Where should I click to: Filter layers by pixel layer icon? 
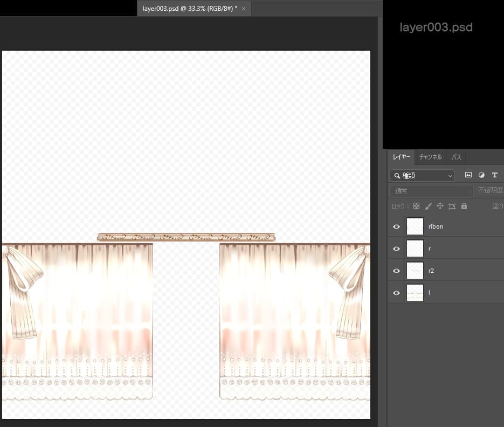pyautogui.click(x=468, y=175)
